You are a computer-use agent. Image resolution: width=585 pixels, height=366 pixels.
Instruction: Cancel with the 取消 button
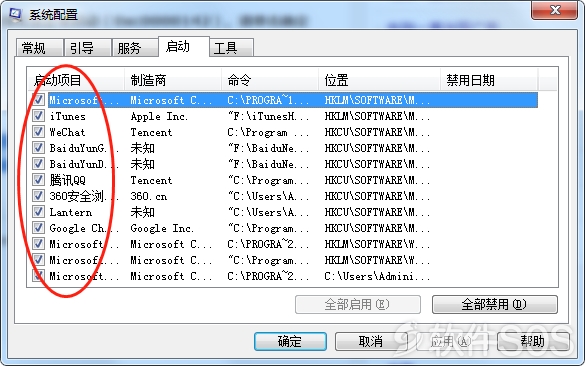coord(371,341)
